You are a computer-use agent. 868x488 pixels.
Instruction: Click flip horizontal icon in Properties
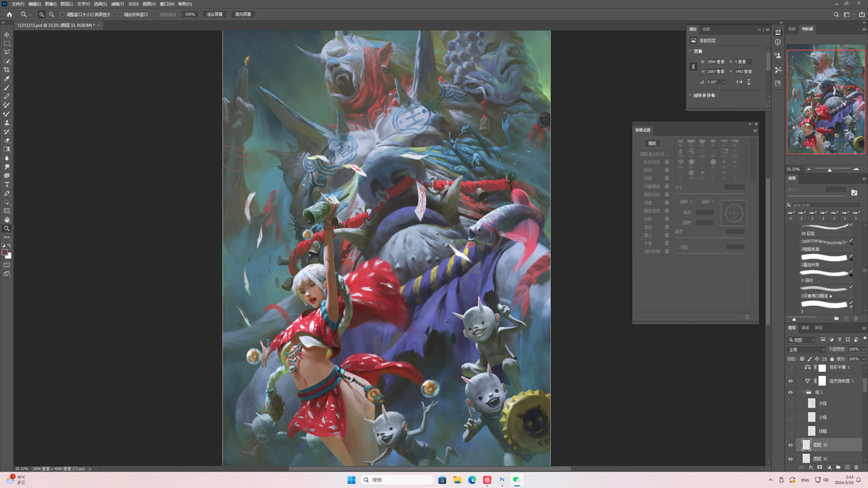(739, 82)
